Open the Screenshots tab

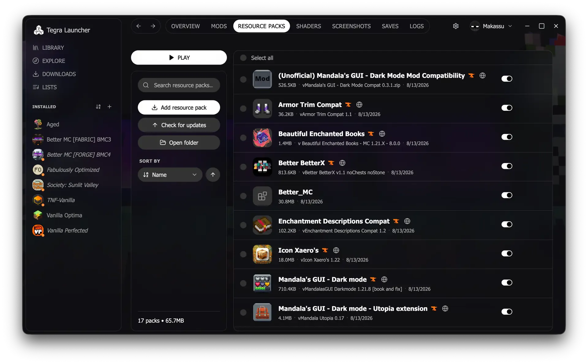pyautogui.click(x=351, y=26)
